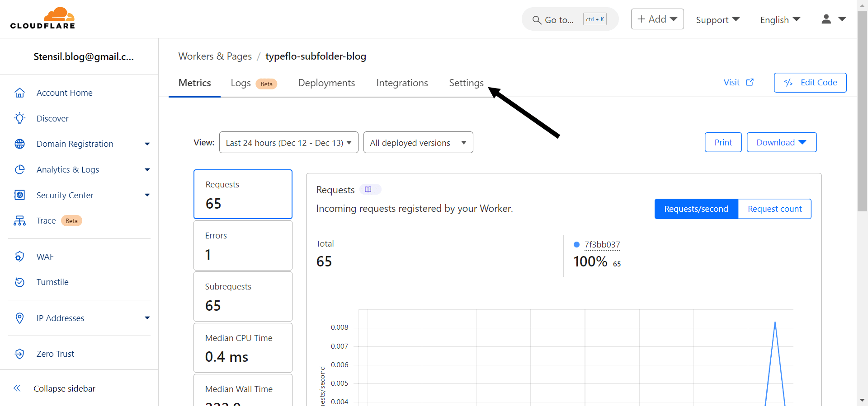Open Trace label in the sidebar
868x406 pixels.
[46, 220]
